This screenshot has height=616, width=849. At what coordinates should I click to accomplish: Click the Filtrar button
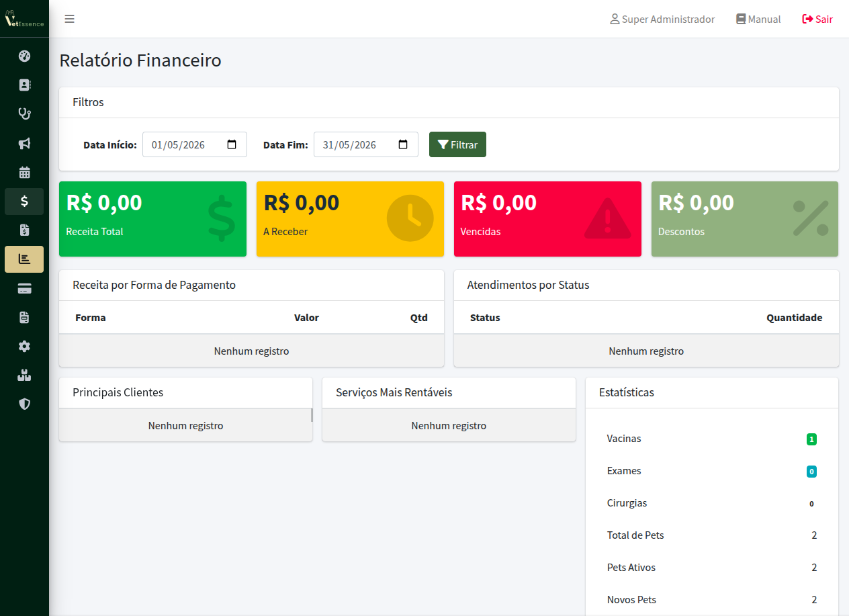(x=457, y=144)
